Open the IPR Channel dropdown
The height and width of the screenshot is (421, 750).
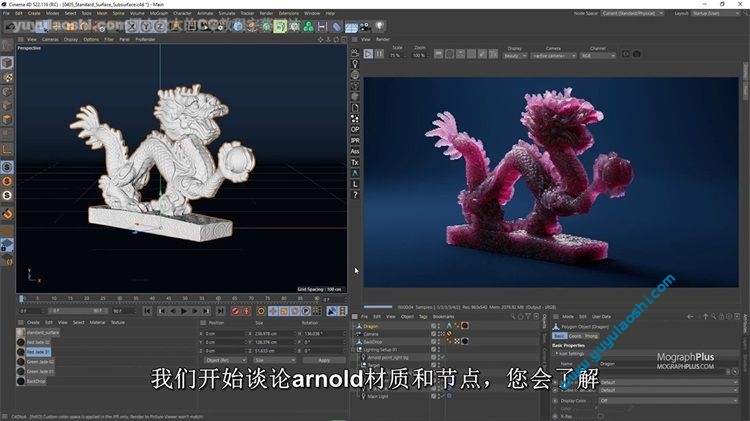pyautogui.click(x=598, y=55)
